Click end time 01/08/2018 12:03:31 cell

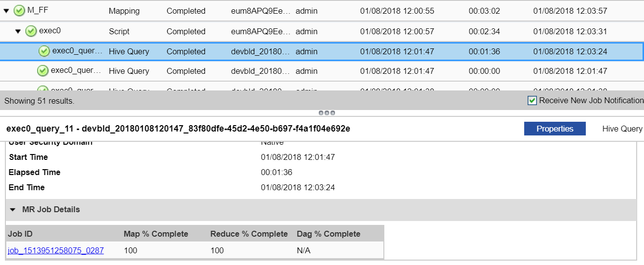[x=570, y=31]
